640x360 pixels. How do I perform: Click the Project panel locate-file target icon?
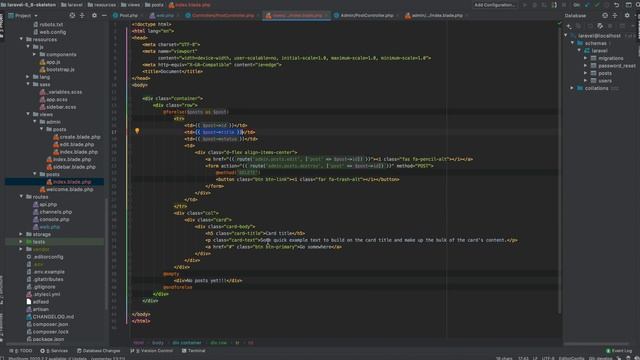(72, 16)
